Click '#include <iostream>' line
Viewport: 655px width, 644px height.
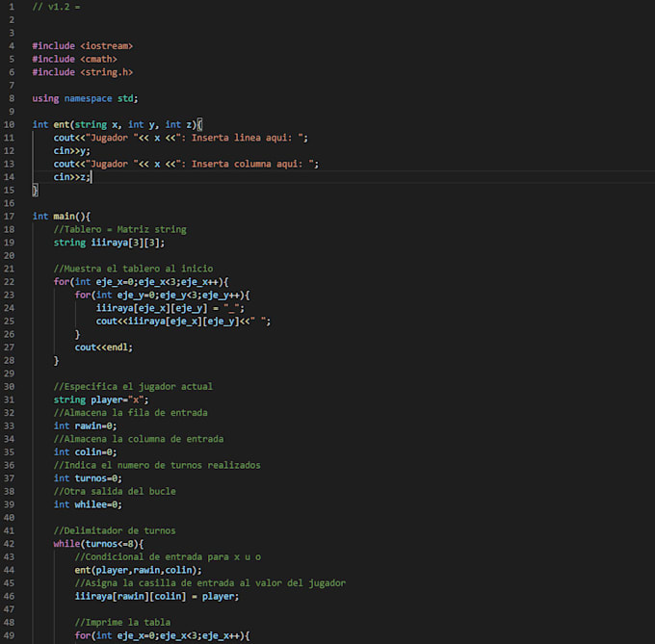82,46
